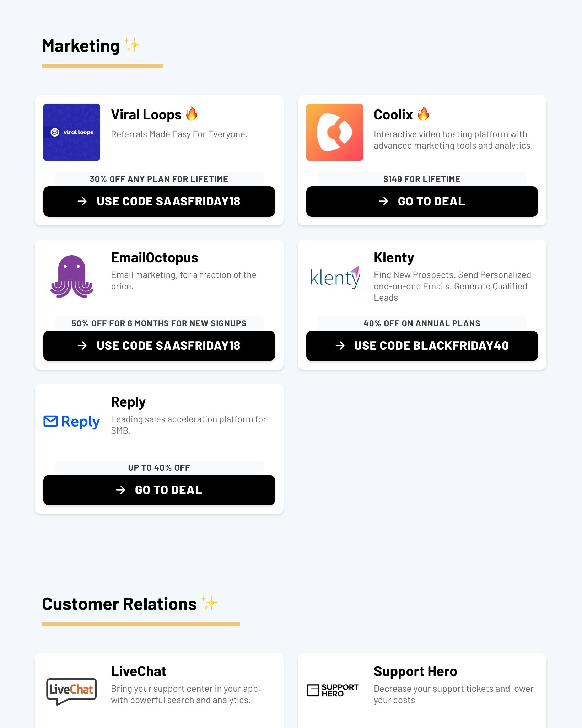Click the 40% off annual plans label
The width and height of the screenshot is (582, 728).
(x=422, y=323)
